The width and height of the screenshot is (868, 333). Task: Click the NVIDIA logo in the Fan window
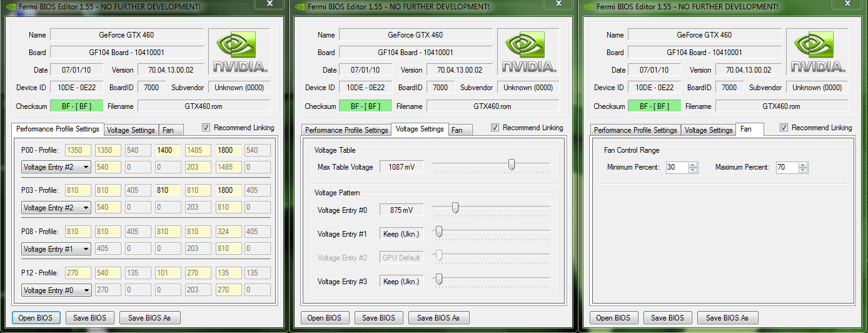(818, 51)
